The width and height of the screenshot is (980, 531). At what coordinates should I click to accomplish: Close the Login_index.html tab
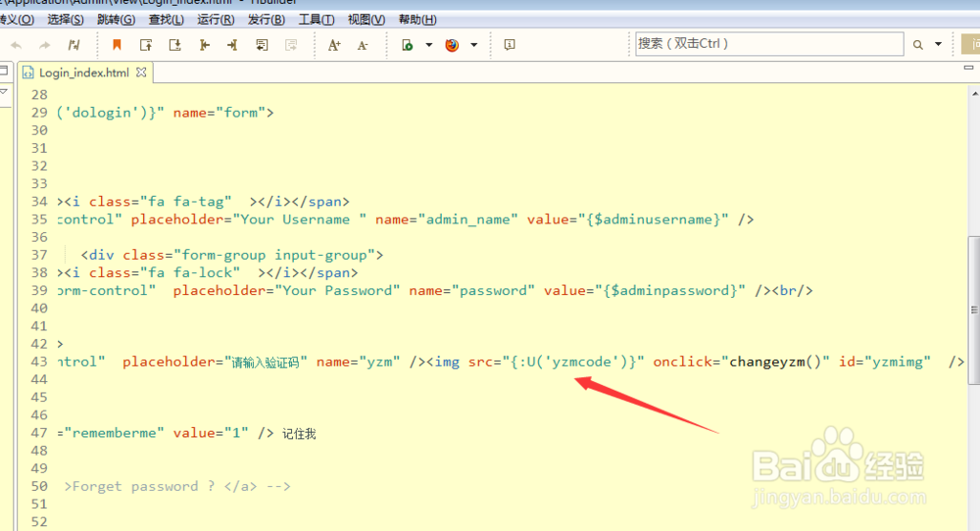click(x=141, y=72)
